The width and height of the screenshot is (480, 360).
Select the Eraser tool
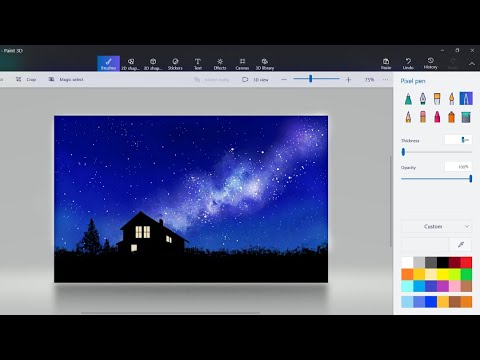pyautogui.click(x=423, y=117)
